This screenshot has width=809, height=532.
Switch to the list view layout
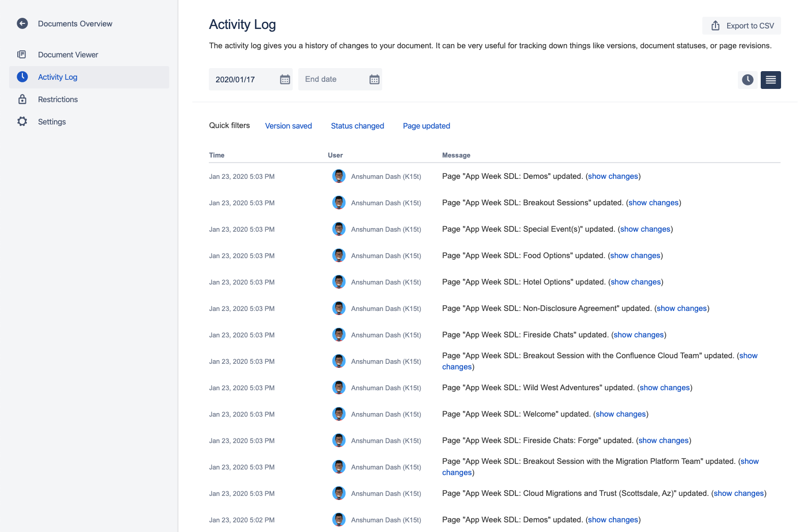tap(770, 80)
